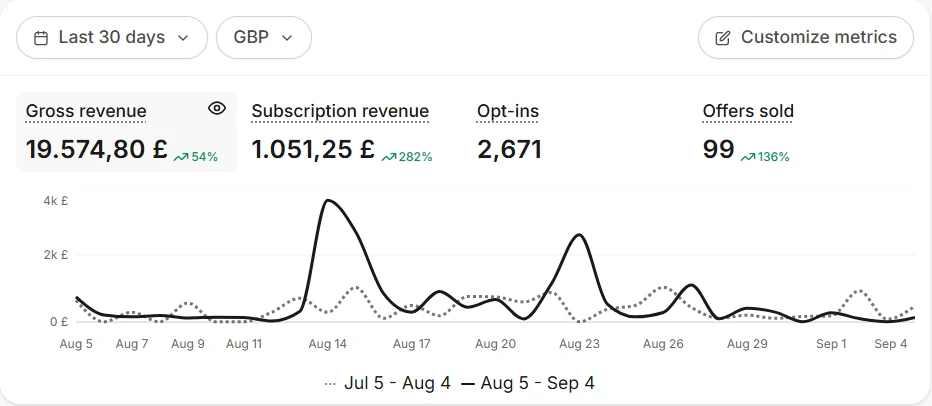
Task: Click the Aug 17 axis label
Action: pos(411,344)
